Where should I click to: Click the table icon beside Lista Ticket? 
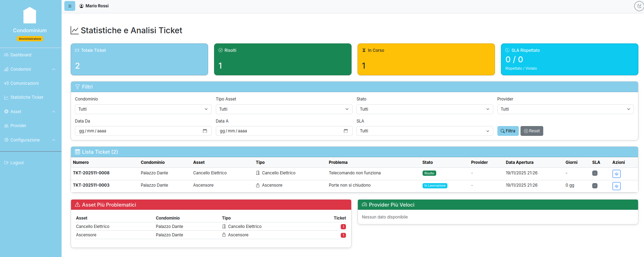point(77,152)
